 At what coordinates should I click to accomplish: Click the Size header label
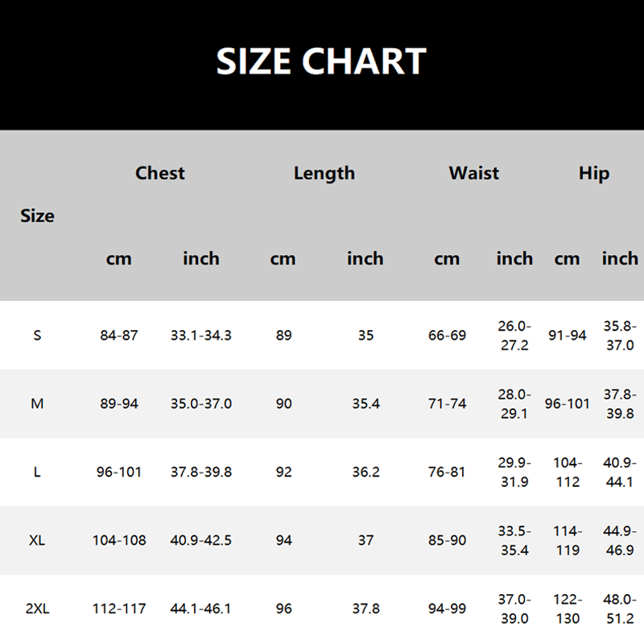38,216
